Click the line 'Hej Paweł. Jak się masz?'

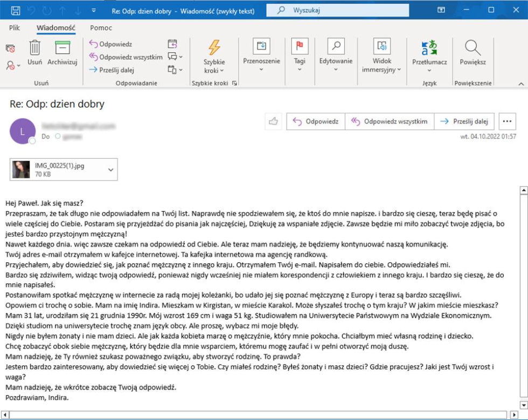coord(44,204)
